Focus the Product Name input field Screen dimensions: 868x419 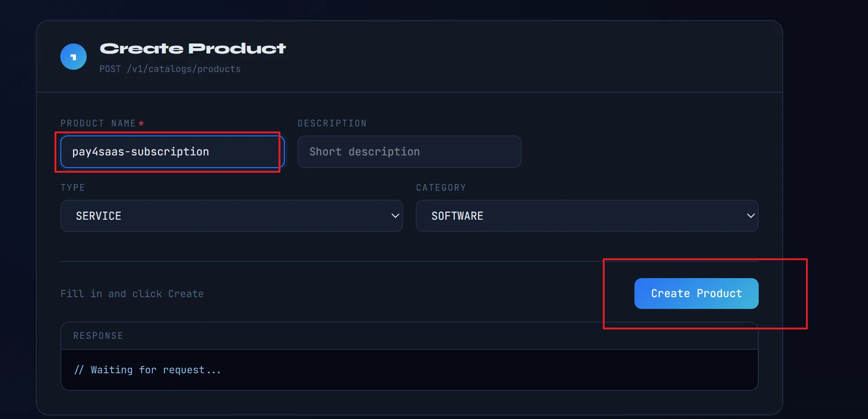pyautogui.click(x=172, y=152)
